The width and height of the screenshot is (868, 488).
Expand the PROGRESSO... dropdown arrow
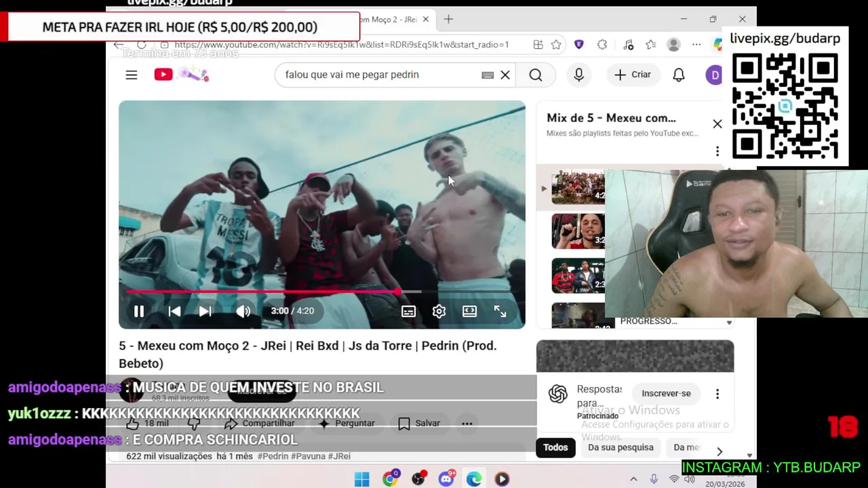[x=729, y=323]
